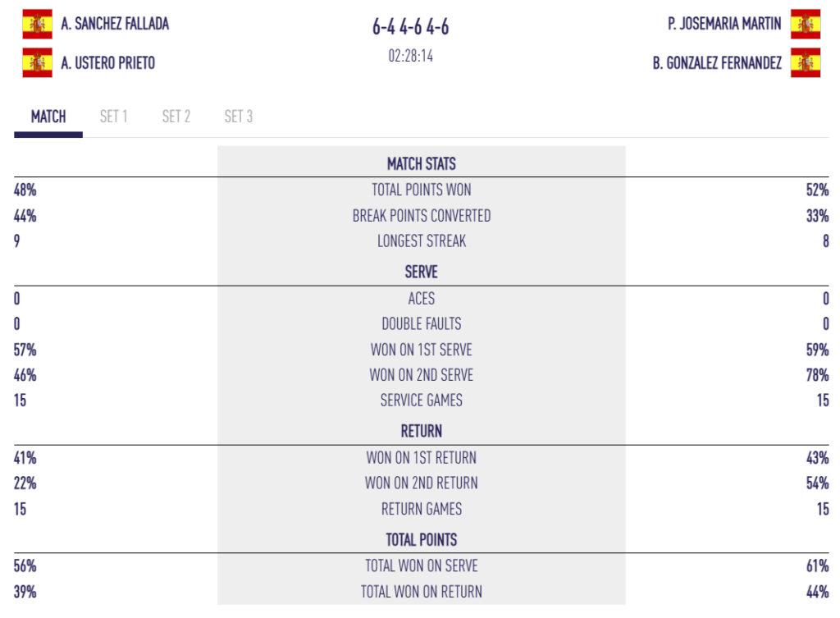Open P. Josemaria Martin's player name
The height and width of the screenshot is (618, 840).
(x=724, y=24)
